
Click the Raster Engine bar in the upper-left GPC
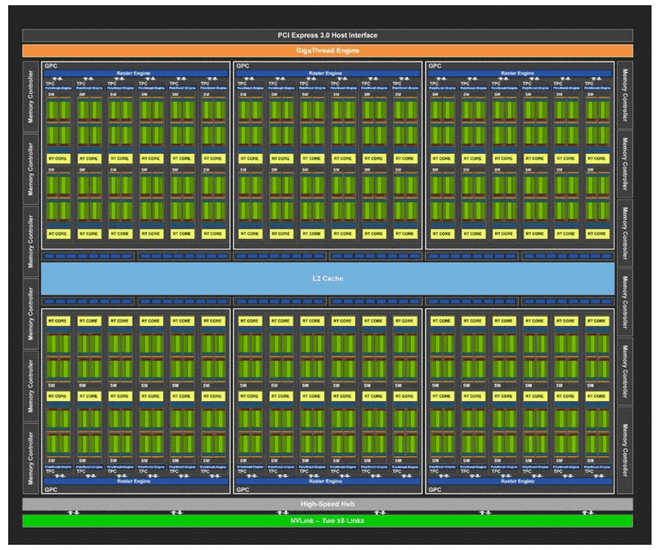point(136,74)
